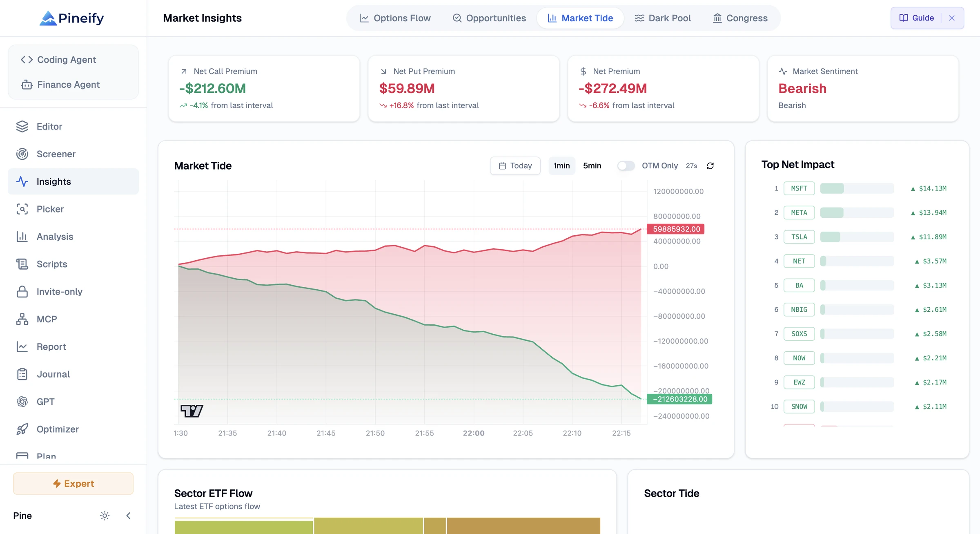The image size is (980, 534).
Task: Open the Screener target icon
Action: click(22, 154)
